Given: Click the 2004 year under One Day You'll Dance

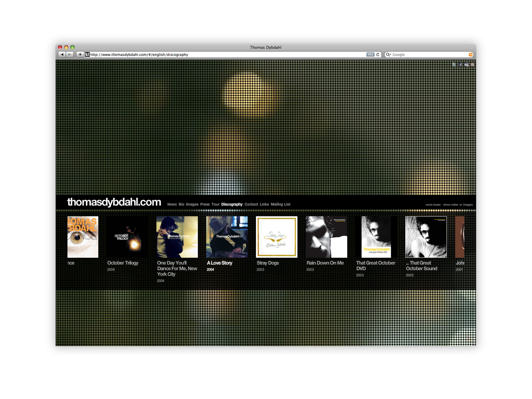Looking at the screenshot, I should point(161,281).
